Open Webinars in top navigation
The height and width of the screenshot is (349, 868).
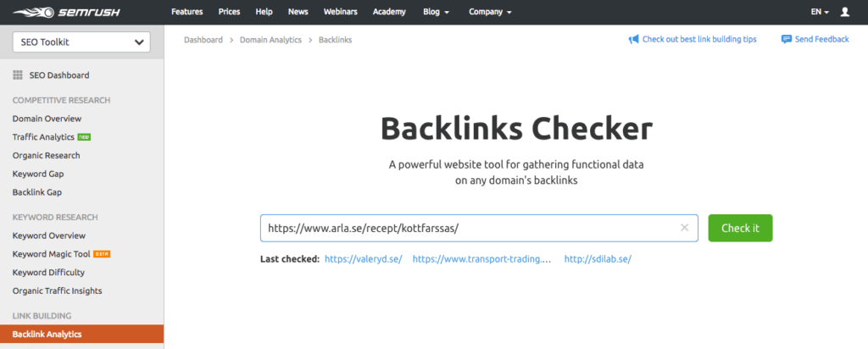[341, 13]
